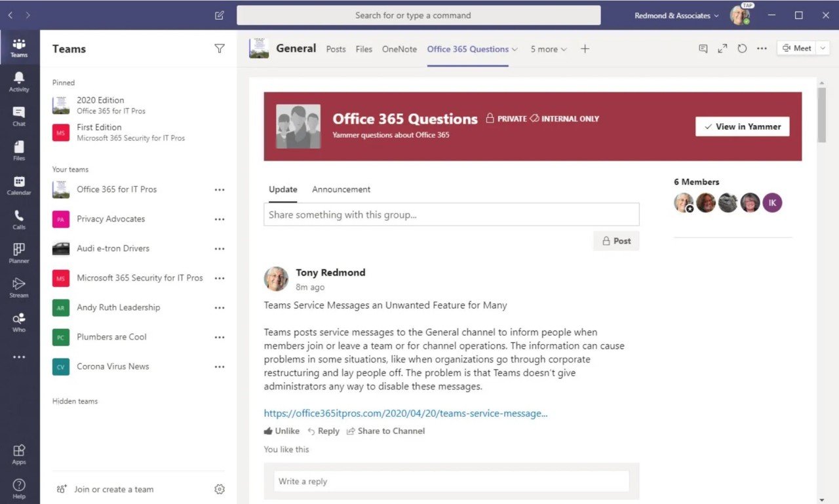
Task: Click the Write a reply field
Action: (x=451, y=481)
